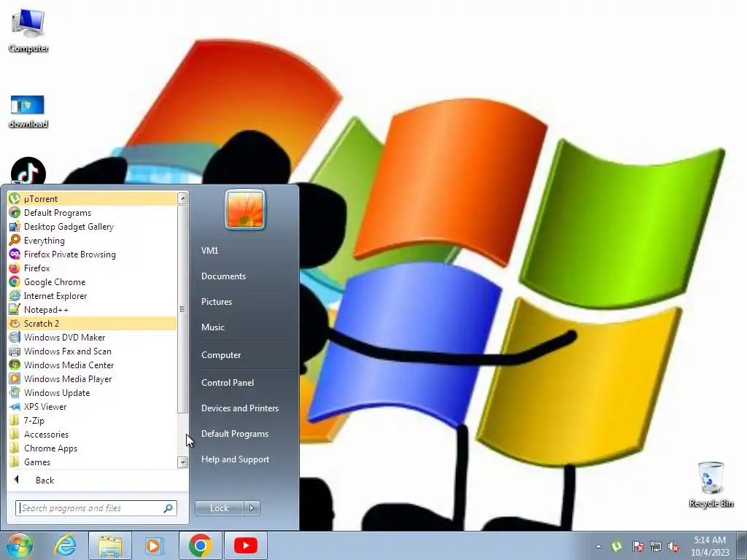Open Internet Explorer from the taskbar

click(65, 545)
